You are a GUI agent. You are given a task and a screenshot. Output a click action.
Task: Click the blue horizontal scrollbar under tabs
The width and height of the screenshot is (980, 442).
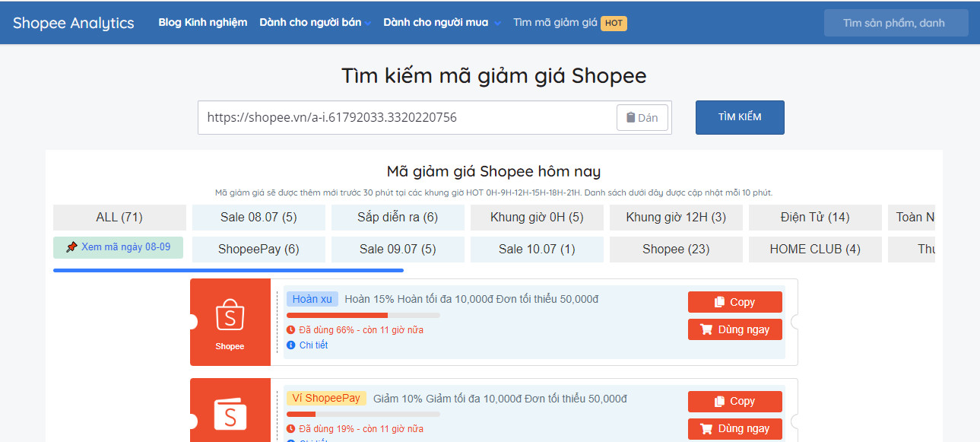tap(228, 269)
